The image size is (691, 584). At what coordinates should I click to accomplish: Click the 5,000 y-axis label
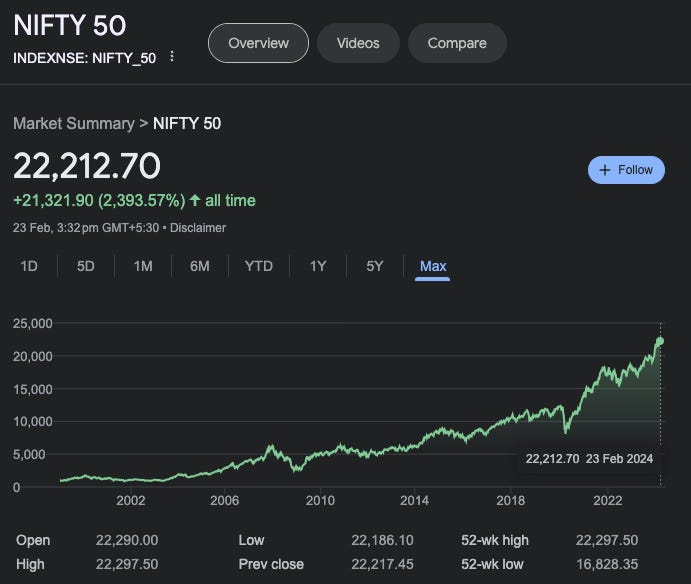29,454
